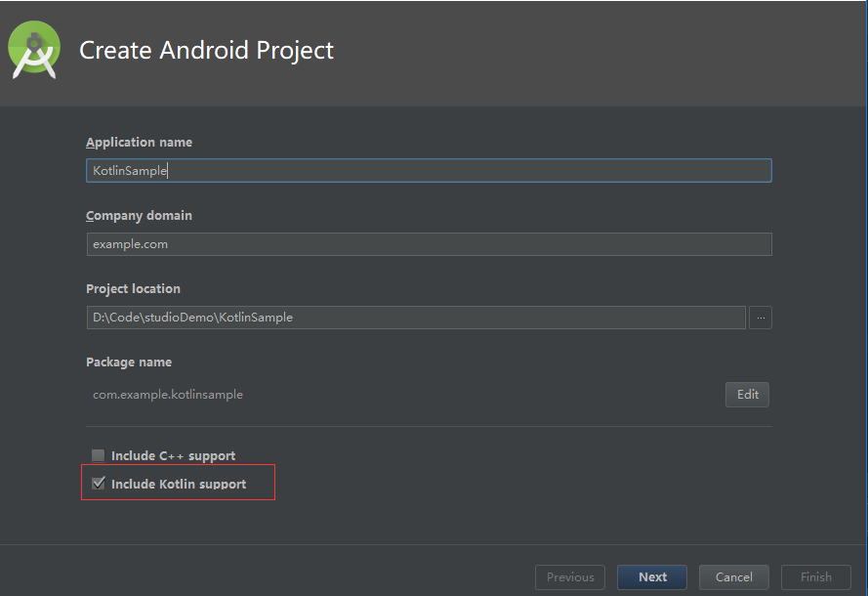The image size is (868, 596).
Task: Click the Project location label
Action: pos(133,288)
